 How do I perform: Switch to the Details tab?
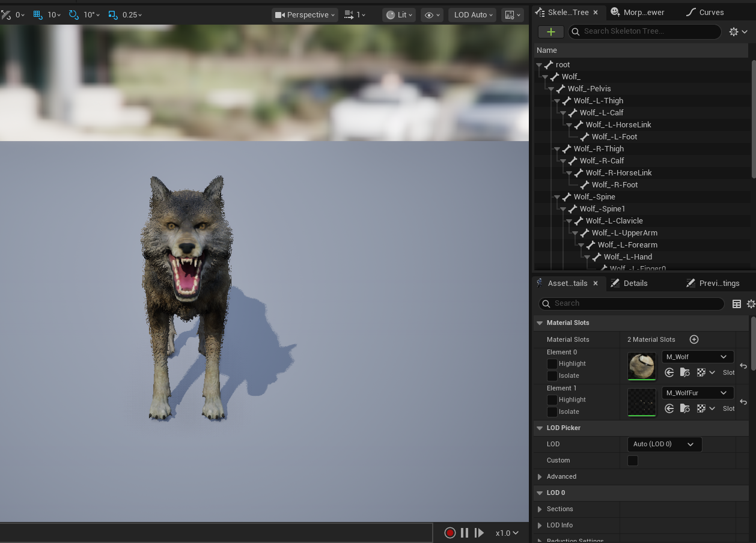point(629,284)
